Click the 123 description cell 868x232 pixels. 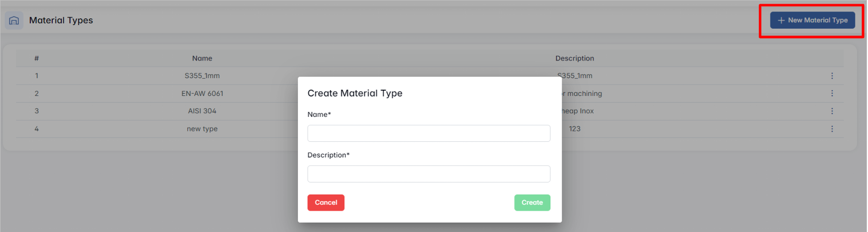(x=574, y=129)
